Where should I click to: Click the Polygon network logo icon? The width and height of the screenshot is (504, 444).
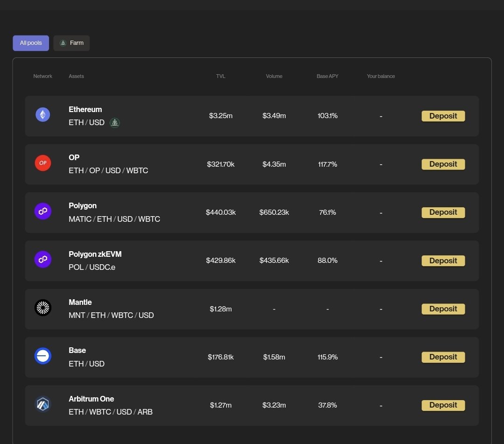(x=43, y=211)
